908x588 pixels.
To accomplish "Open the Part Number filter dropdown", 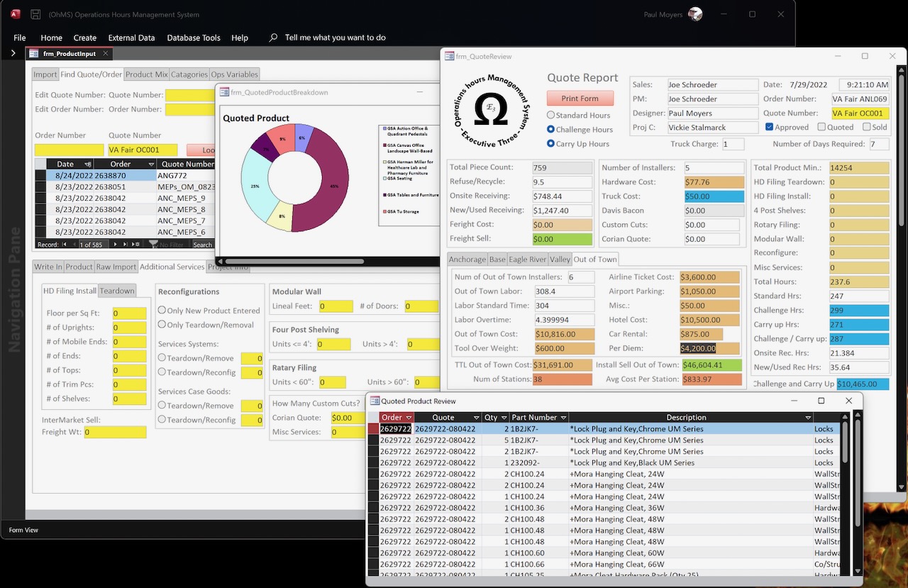I will pyautogui.click(x=563, y=417).
